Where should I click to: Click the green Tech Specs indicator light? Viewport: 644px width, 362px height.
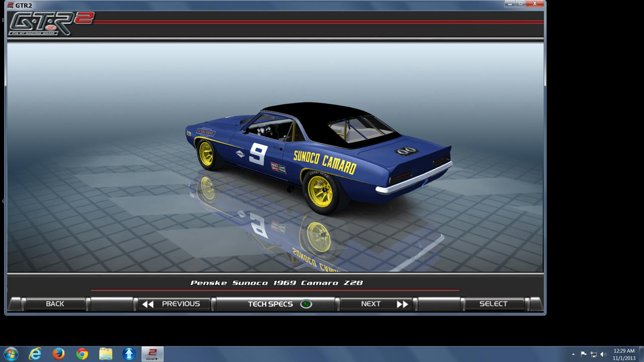point(305,304)
